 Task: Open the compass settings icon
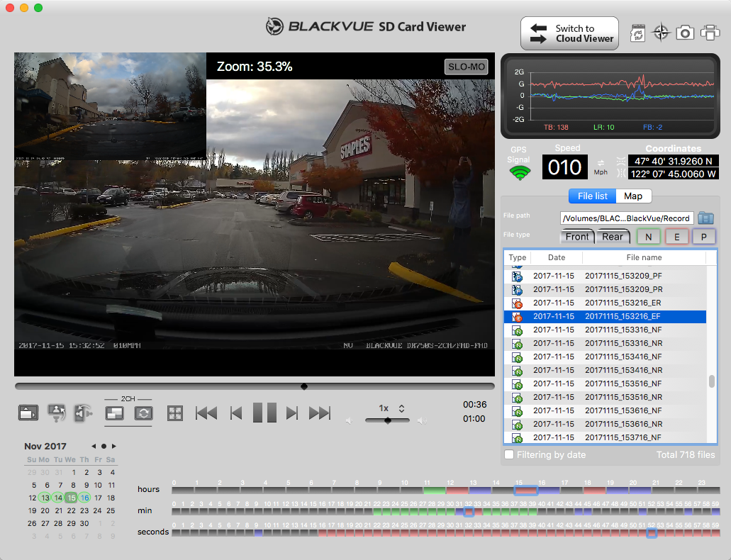click(662, 33)
